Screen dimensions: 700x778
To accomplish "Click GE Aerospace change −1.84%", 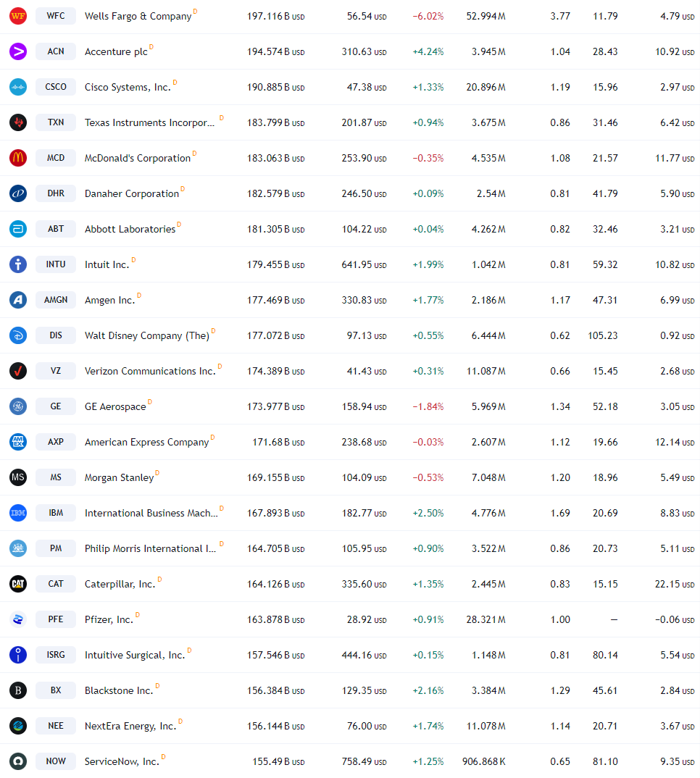I will coord(428,407).
